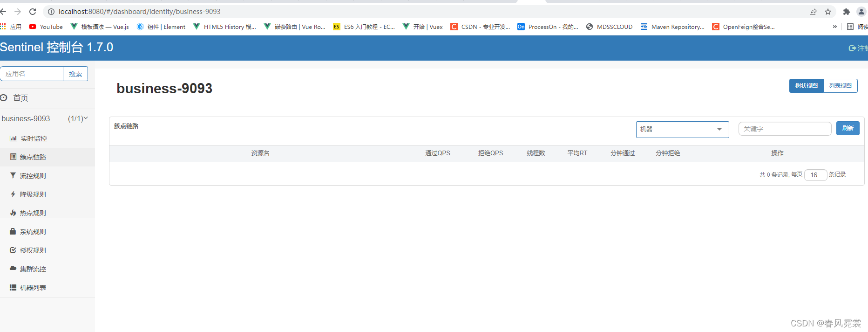
Task: Open the ES6 tutorial bookmark
Action: (x=364, y=27)
